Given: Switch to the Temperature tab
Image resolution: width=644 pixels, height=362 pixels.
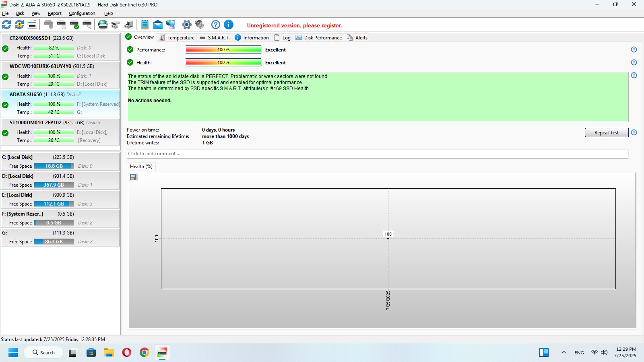Looking at the screenshot, I should tap(177, 37).
